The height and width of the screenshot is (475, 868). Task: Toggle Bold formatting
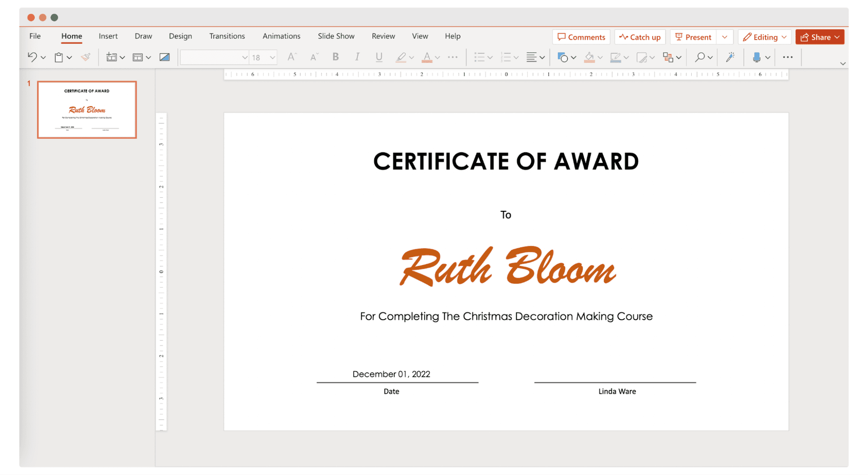pyautogui.click(x=335, y=57)
